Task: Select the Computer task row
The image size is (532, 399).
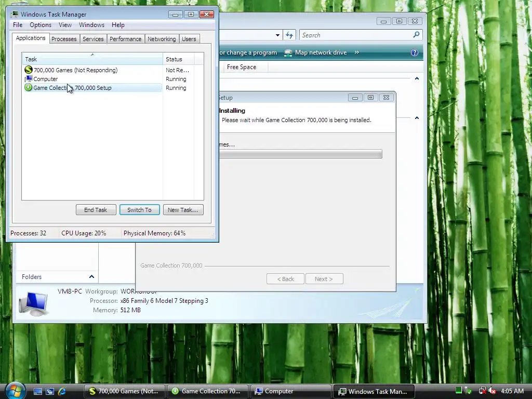Action: tap(92, 79)
